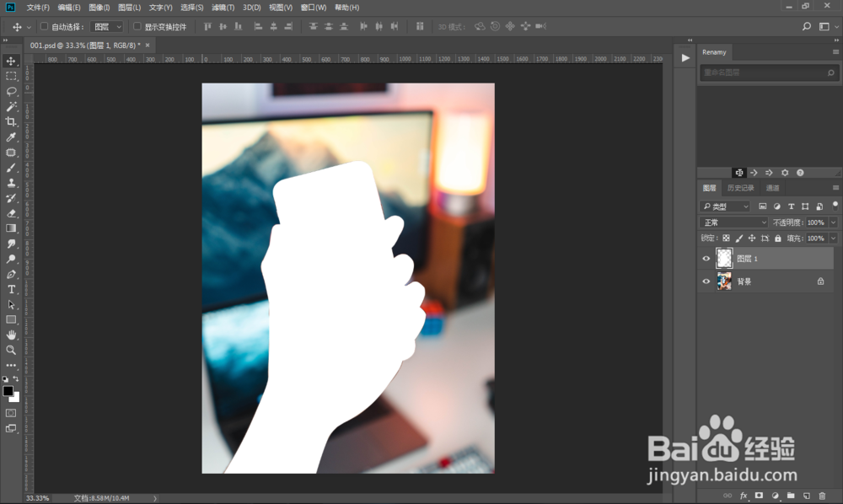Open the 正常 blend mode dropdown
843x504 pixels.
pyautogui.click(x=734, y=223)
